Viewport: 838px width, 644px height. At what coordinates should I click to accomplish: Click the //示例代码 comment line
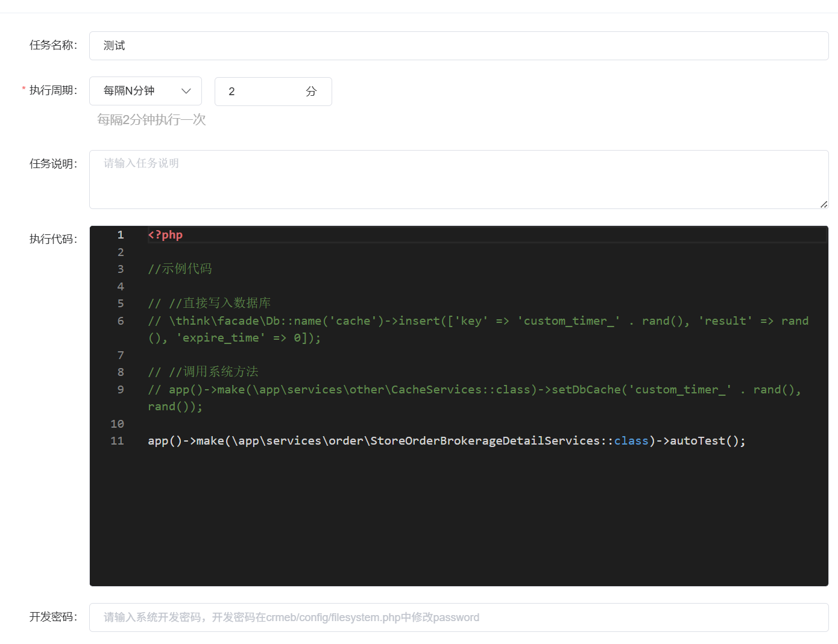180,269
